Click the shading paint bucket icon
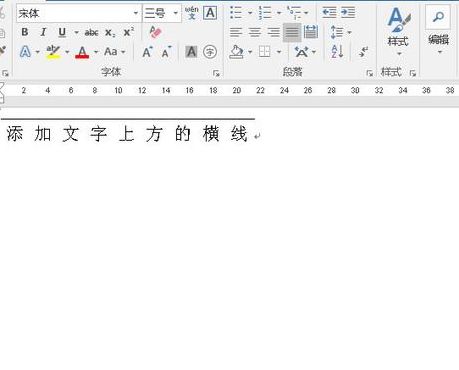 (236, 52)
